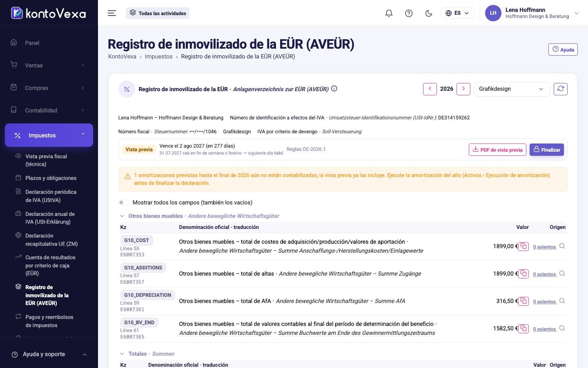Viewport: 588px width, 368px height.
Task: Toggle the hamburger sidebar menu
Action: pyautogui.click(x=112, y=13)
